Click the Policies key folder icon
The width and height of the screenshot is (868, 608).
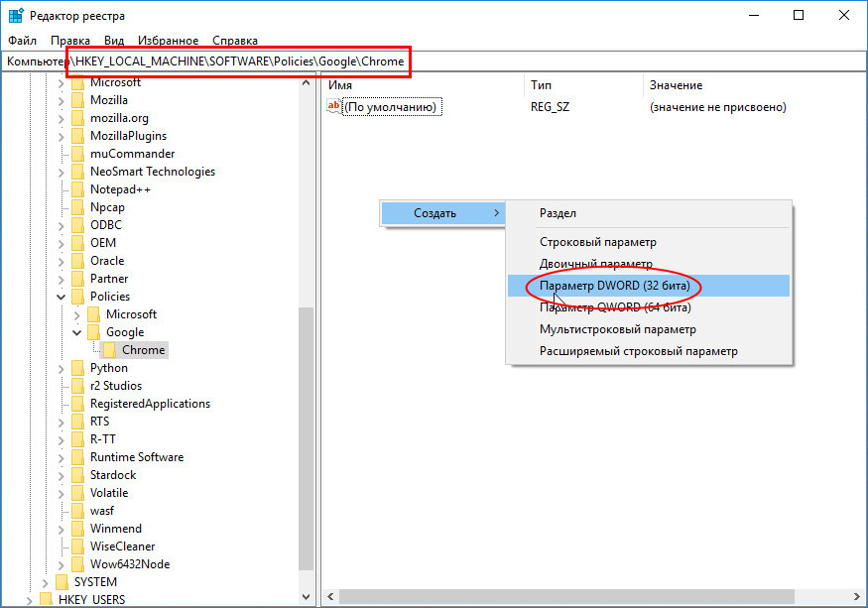click(77, 297)
